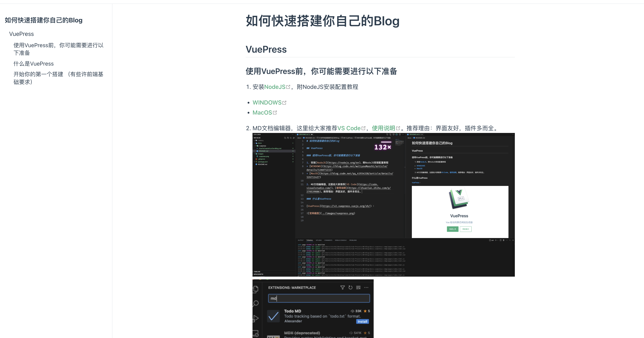Click the Todo MD extension name
644x338 pixels.
pos(293,311)
